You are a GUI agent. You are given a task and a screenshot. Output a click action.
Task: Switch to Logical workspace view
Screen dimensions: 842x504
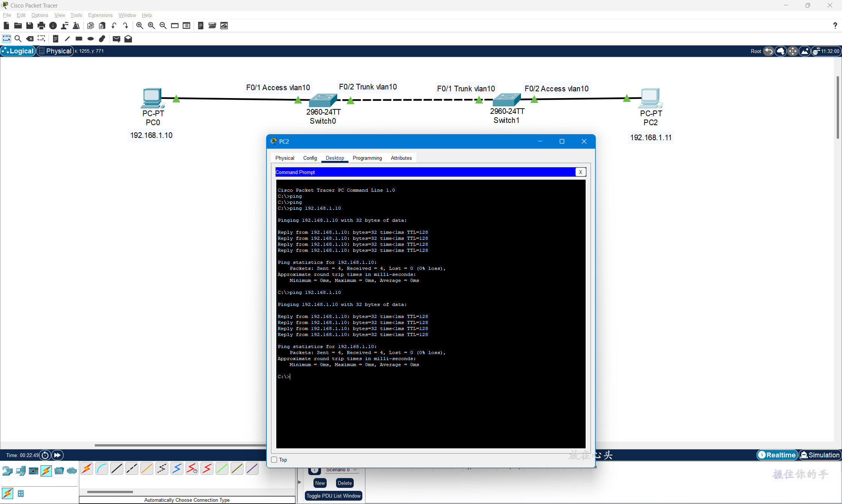click(x=18, y=51)
